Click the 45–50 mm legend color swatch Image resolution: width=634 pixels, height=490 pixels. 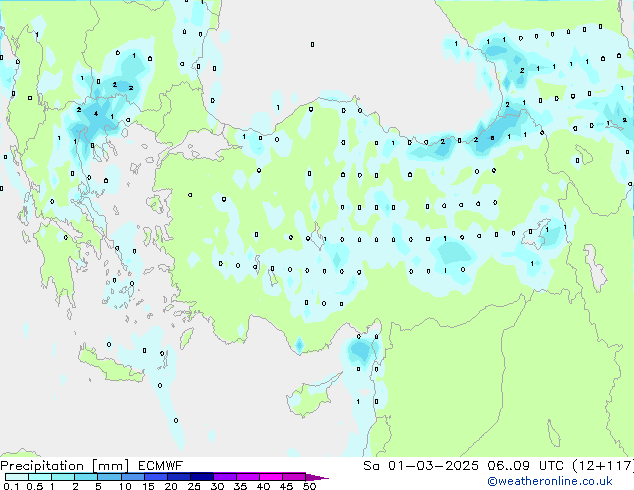[294, 477]
